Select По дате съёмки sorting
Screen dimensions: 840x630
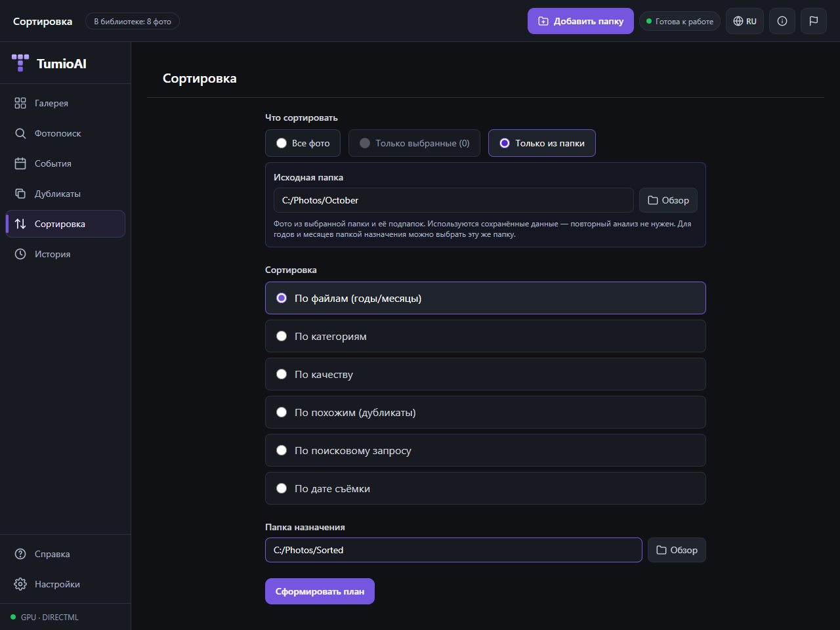coord(486,488)
